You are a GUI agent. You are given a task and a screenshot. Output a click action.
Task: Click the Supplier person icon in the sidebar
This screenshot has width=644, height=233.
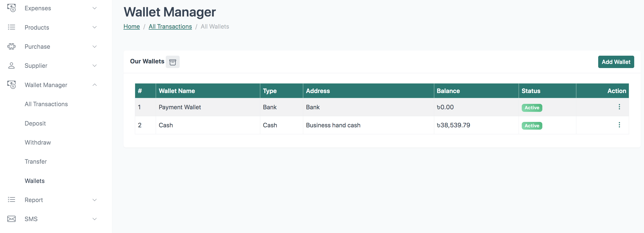tap(11, 66)
